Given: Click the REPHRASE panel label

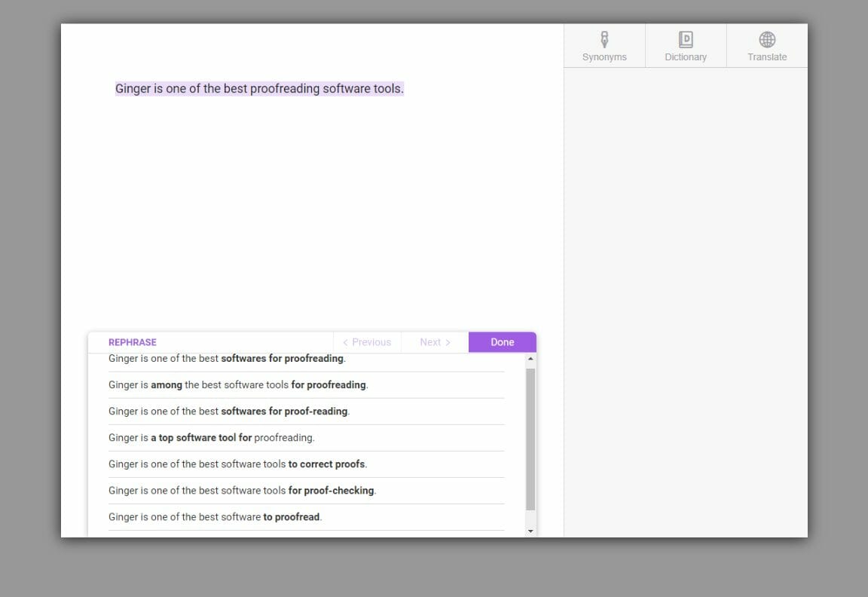Looking at the screenshot, I should point(132,341).
